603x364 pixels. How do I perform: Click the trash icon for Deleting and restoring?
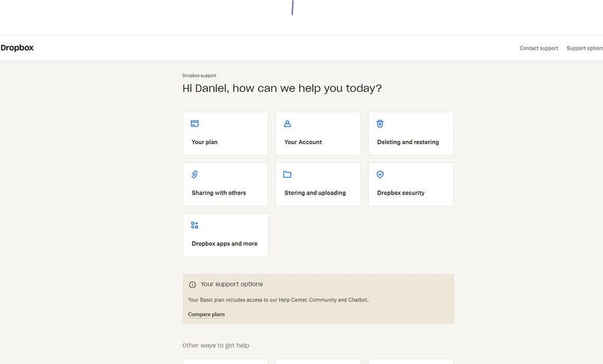pos(380,124)
